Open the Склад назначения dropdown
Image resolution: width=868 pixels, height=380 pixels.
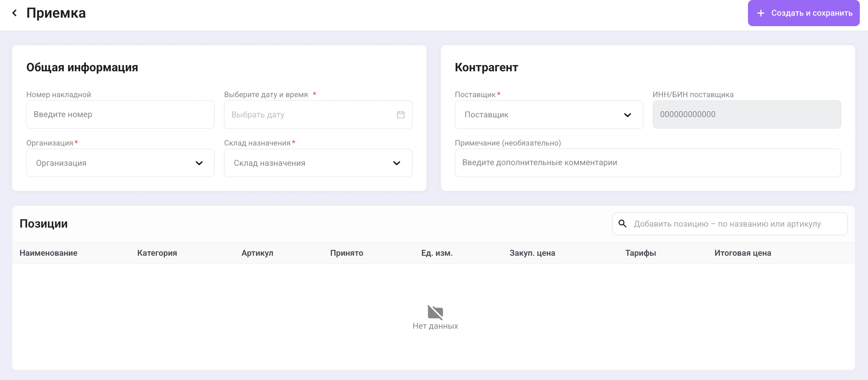(x=318, y=163)
